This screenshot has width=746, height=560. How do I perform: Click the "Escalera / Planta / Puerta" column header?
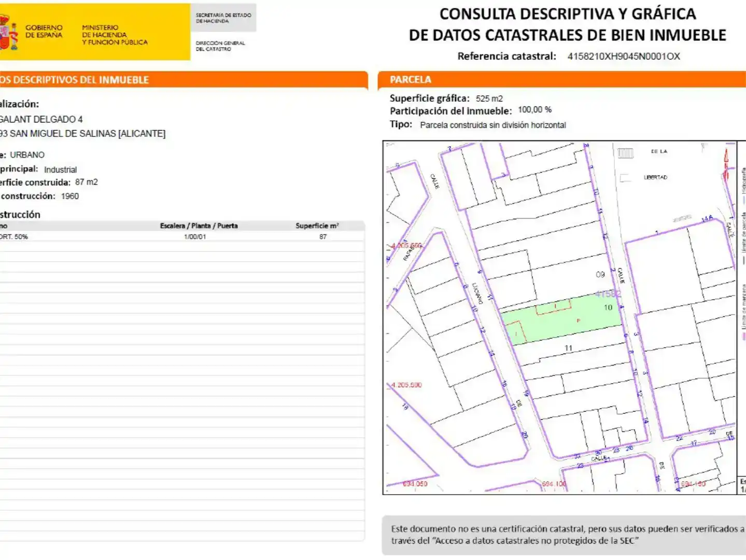[x=199, y=226]
